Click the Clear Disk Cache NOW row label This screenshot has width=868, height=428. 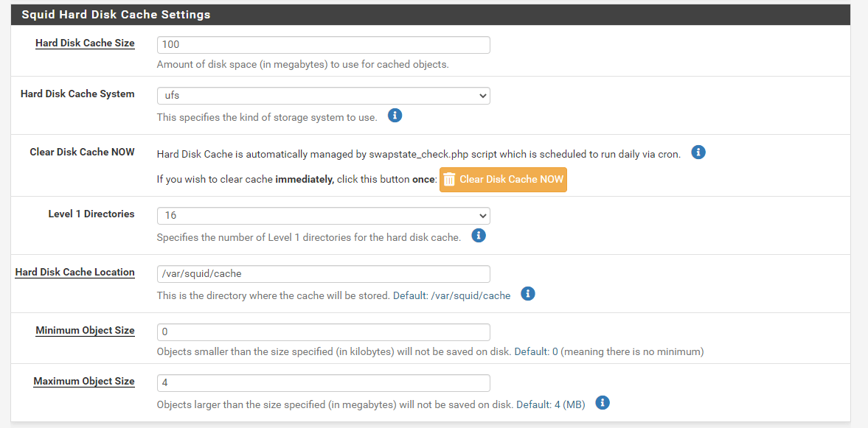pos(82,152)
